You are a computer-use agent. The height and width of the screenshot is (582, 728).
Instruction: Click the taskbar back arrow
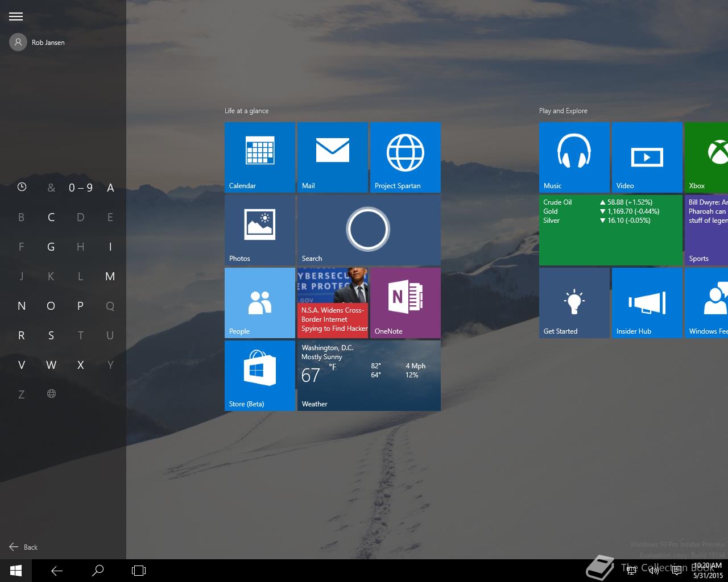pyautogui.click(x=57, y=571)
